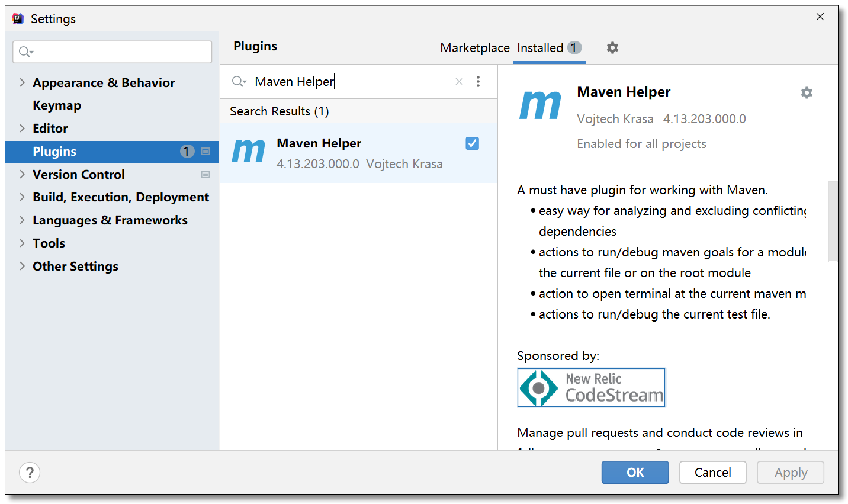Expand the Other Settings node
Viewport: 848px width, 504px height.
(22, 267)
